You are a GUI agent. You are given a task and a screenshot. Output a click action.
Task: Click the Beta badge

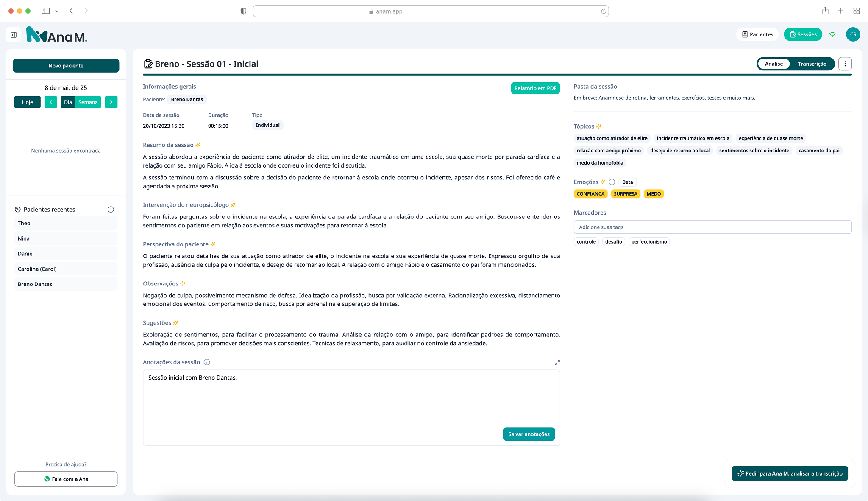click(x=628, y=182)
